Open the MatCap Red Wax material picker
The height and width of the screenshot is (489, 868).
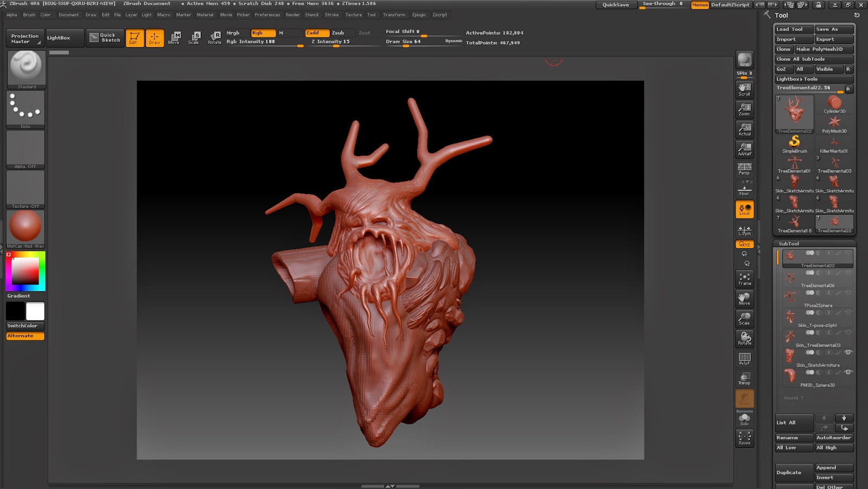(25, 227)
